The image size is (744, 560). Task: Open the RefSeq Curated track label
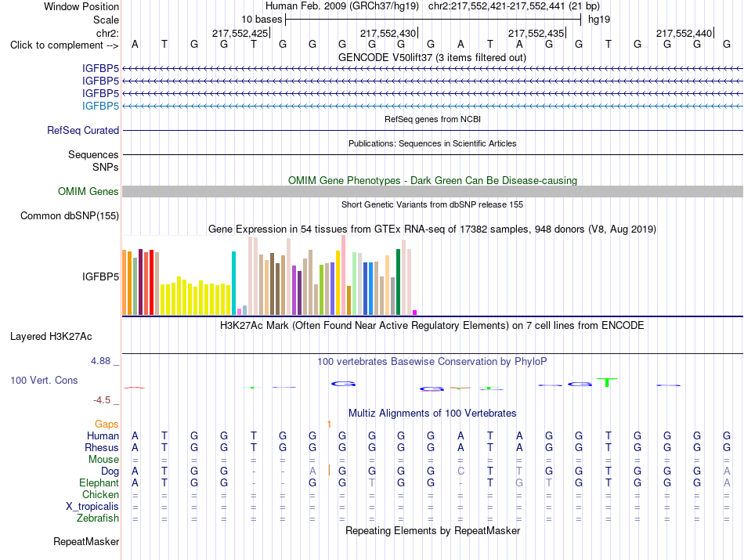coord(83,131)
